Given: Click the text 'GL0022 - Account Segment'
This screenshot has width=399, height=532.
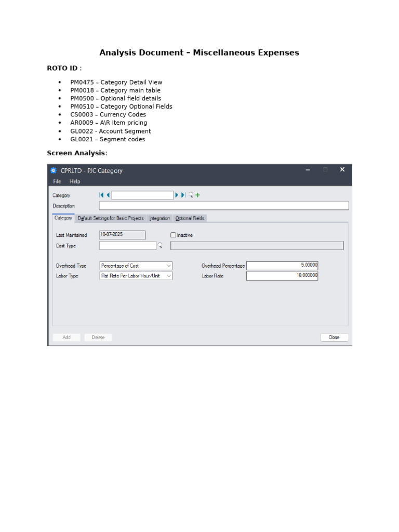Looking at the screenshot, I should tap(111, 131).
